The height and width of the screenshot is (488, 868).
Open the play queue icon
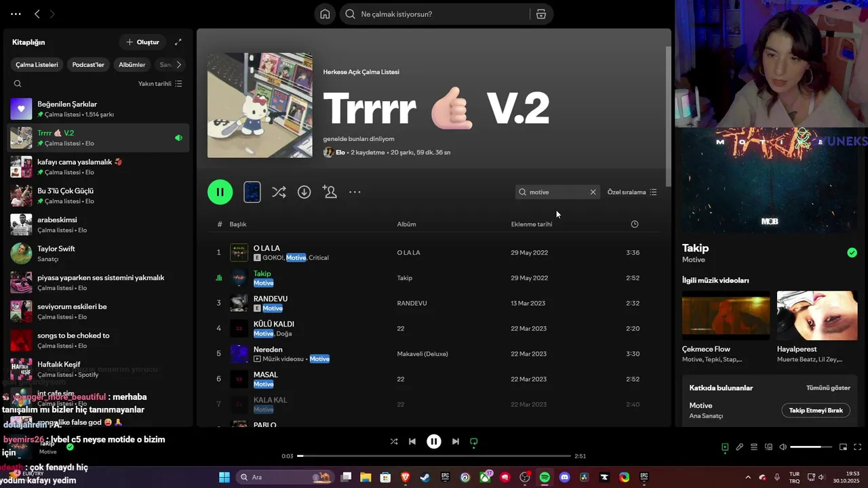tap(754, 447)
